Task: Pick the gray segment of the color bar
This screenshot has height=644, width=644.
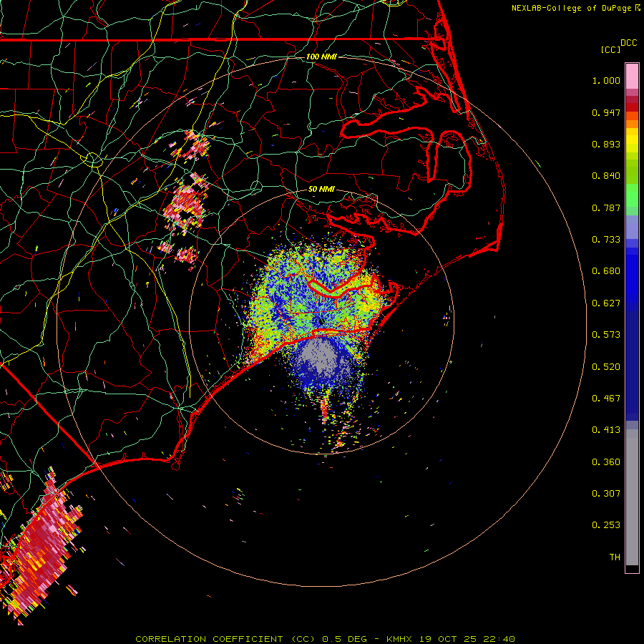Action: coord(632,497)
